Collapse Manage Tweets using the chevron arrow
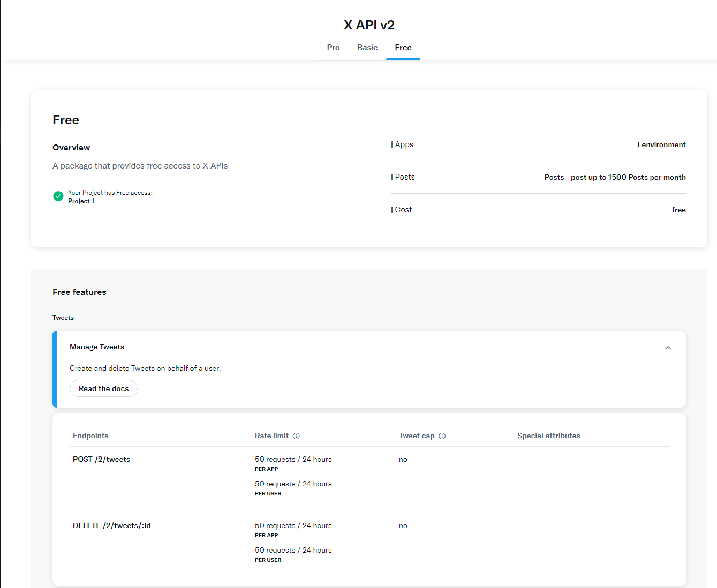 [668, 348]
